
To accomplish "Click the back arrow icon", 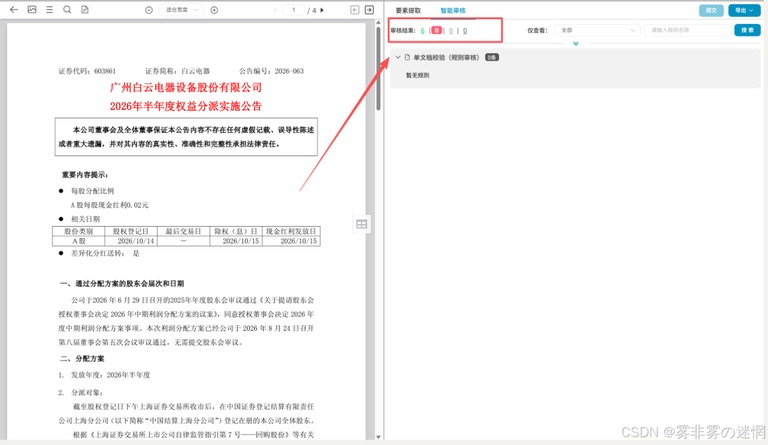I will point(14,10).
